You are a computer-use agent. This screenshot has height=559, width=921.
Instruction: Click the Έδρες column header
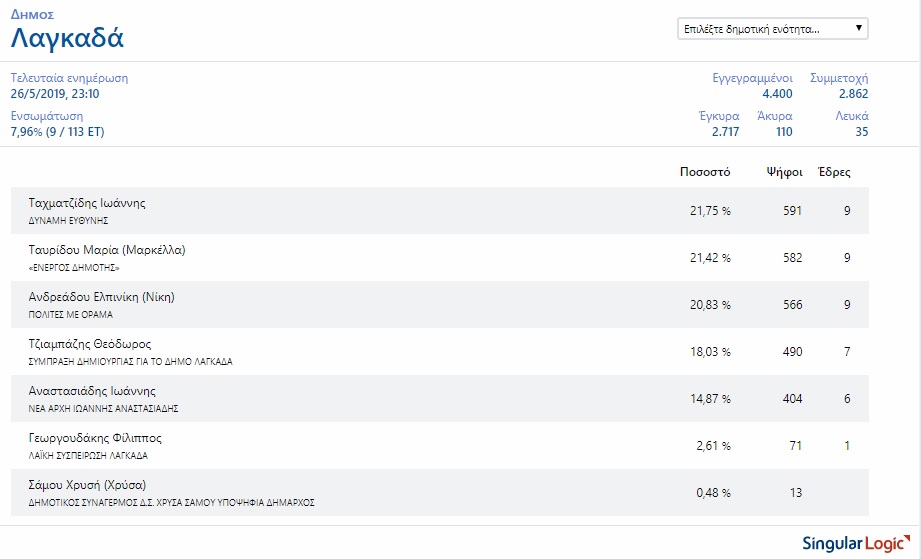[x=834, y=172]
